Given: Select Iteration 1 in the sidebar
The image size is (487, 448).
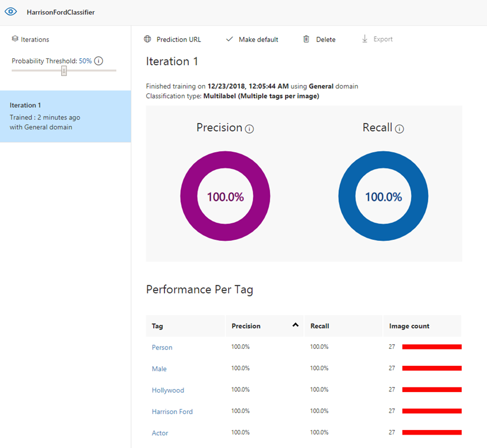Looking at the screenshot, I should coord(65,116).
